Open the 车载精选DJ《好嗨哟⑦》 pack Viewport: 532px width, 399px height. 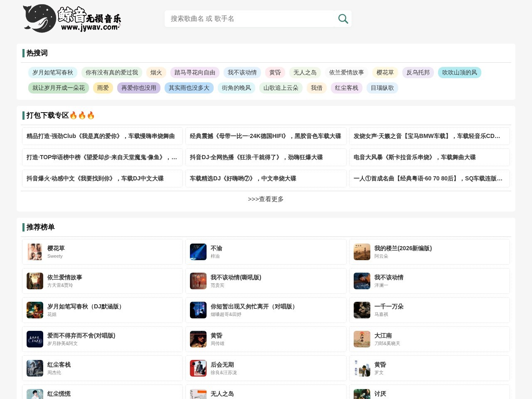point(266,178)
